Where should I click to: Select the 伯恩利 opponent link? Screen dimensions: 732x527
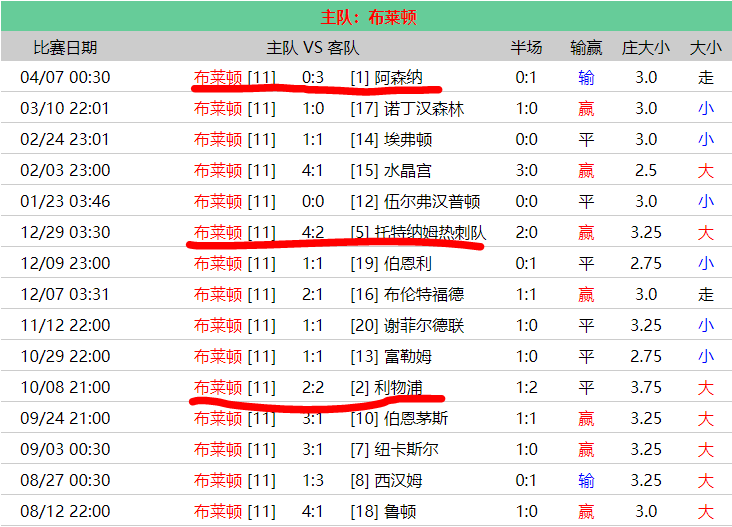[408, 263]
